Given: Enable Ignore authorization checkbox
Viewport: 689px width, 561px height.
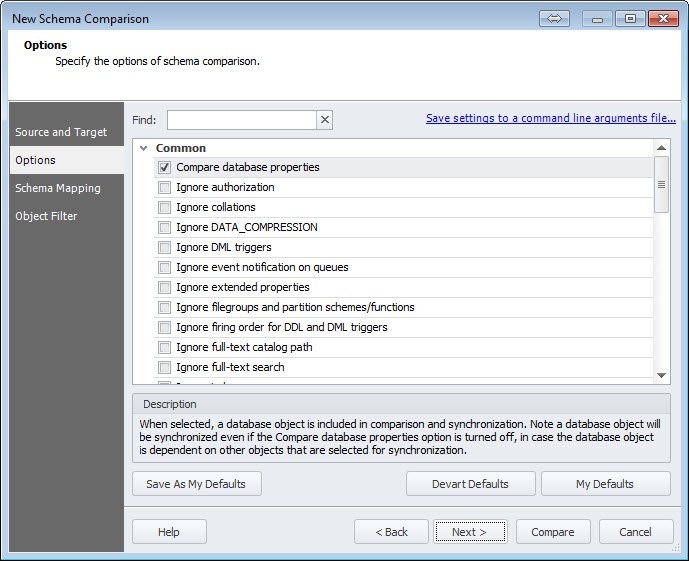Looking at the screenshot, I should click(x=164, y=188).
